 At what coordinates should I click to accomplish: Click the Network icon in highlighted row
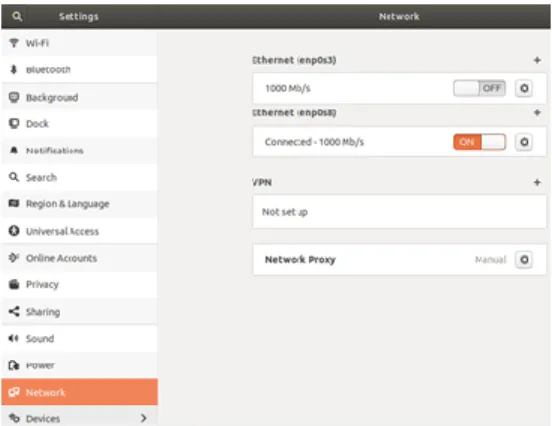[14, 392]
